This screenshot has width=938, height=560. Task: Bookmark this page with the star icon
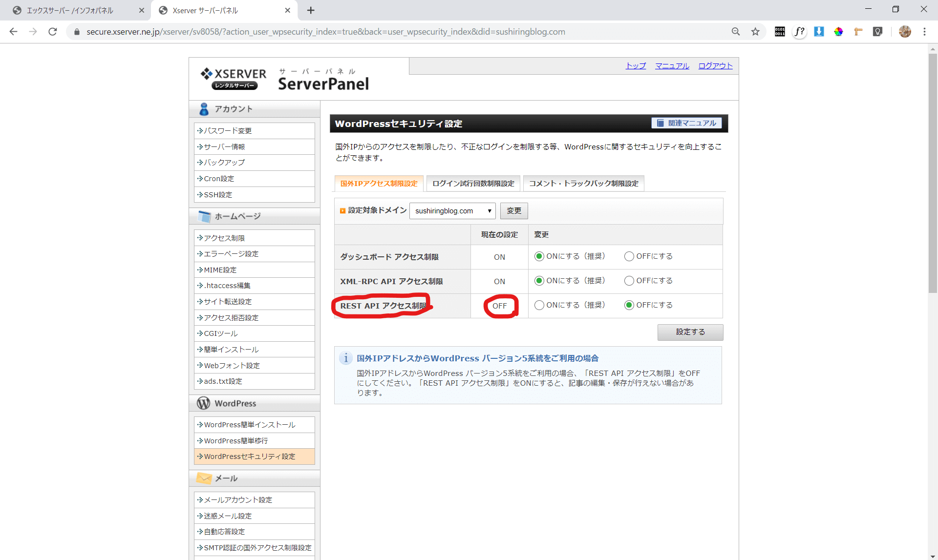coord(755,32)
